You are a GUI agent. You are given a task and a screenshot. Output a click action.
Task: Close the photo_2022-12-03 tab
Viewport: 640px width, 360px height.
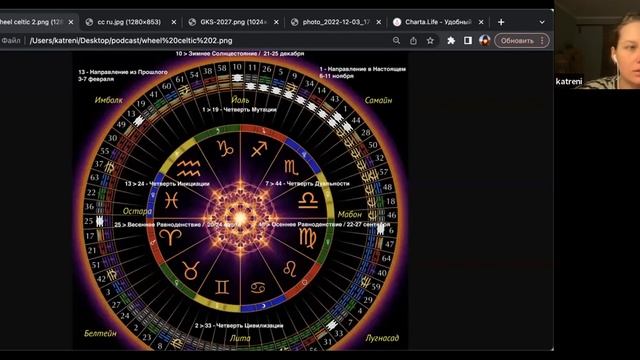click(379, 22)
